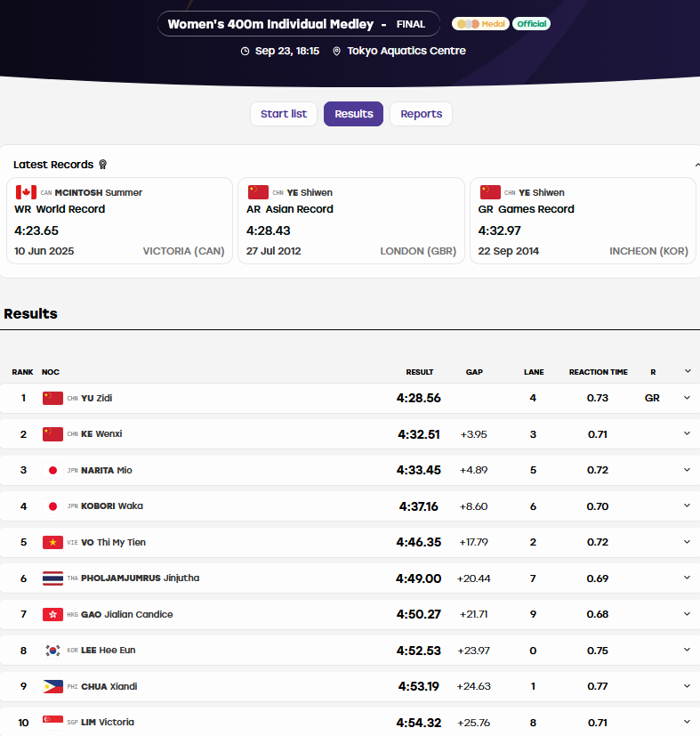Click the Official status badge
This screenshot has width=700, height=736.
pyautogui.click(x=532, y=23)
